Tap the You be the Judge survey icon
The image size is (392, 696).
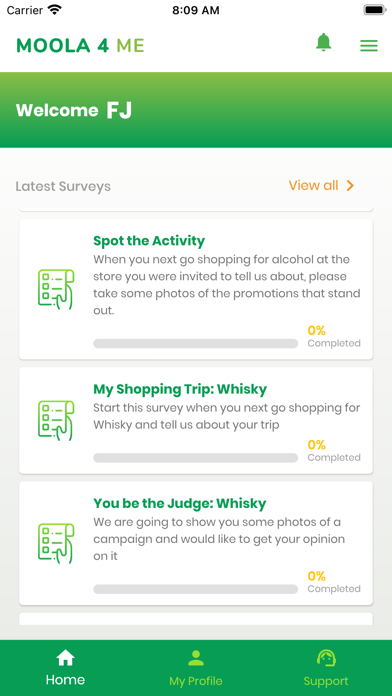point(56,543)
